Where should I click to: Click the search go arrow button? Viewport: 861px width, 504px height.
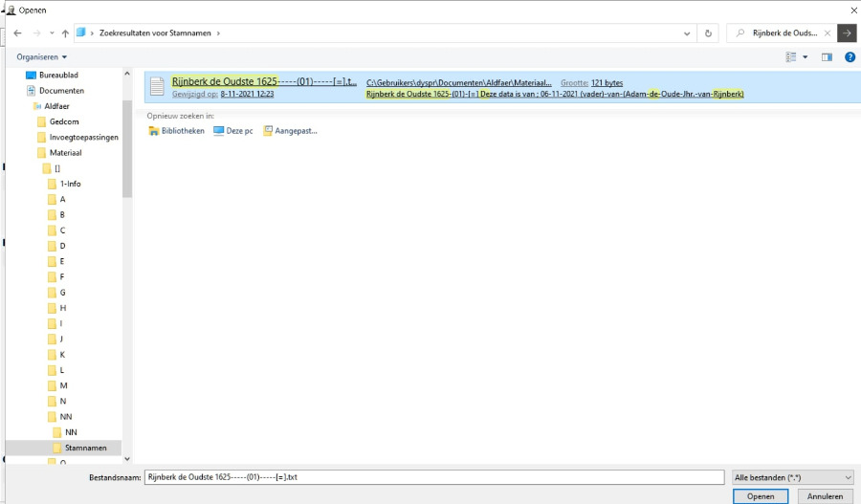[x=847, y=33]
